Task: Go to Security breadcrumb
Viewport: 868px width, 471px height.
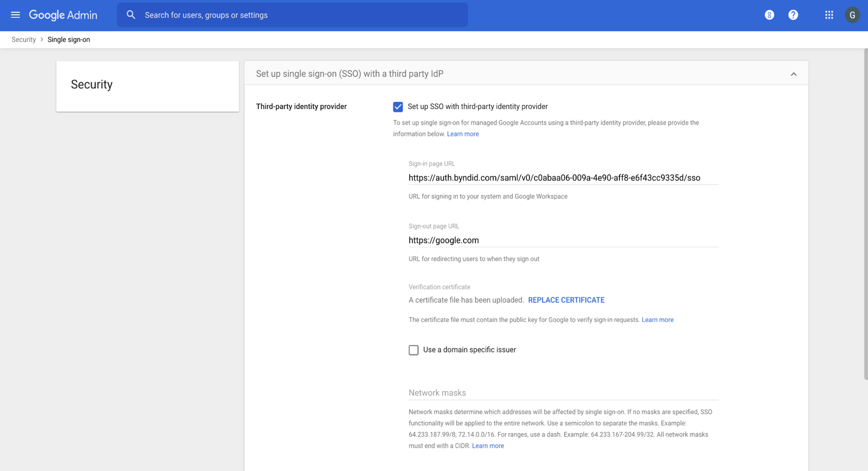Action: pyautogui.click(x=24, y=40)
